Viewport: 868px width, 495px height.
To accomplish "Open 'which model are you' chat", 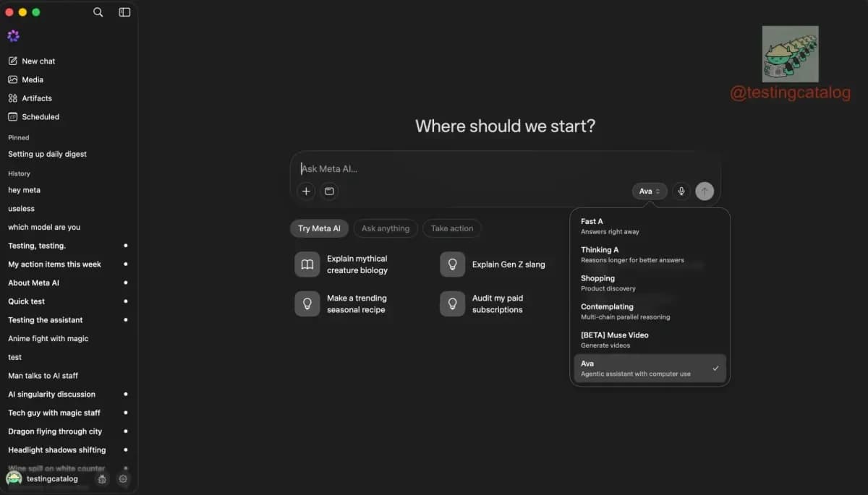I will [44, 228].
